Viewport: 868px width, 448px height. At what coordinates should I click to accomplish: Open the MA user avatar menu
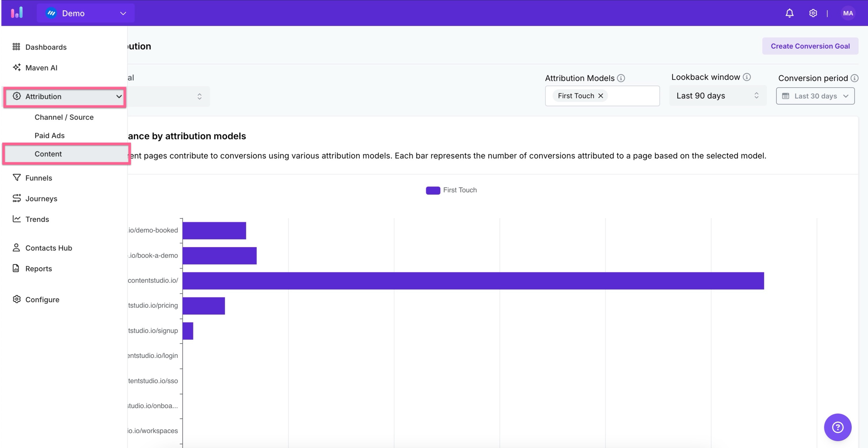click(848, 13)
